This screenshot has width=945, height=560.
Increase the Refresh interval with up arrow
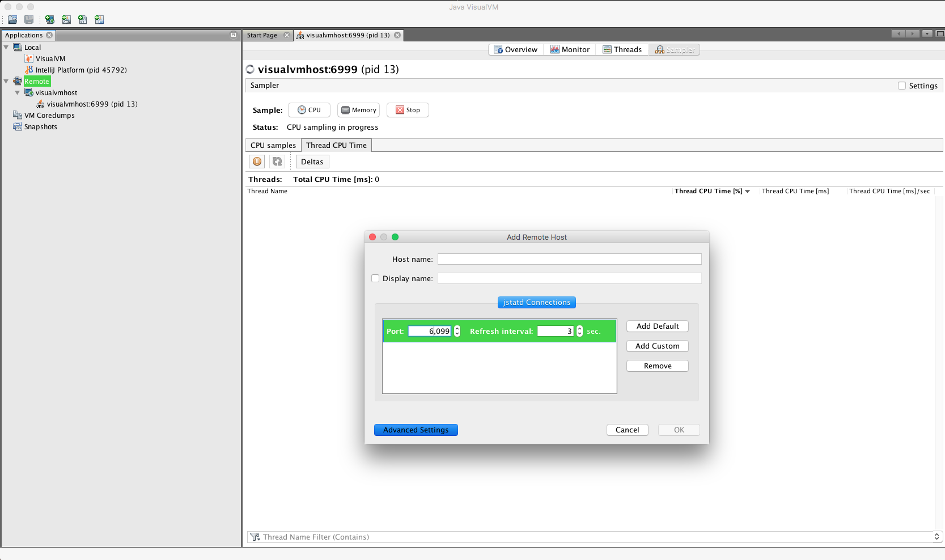click(x=579, y=328)
